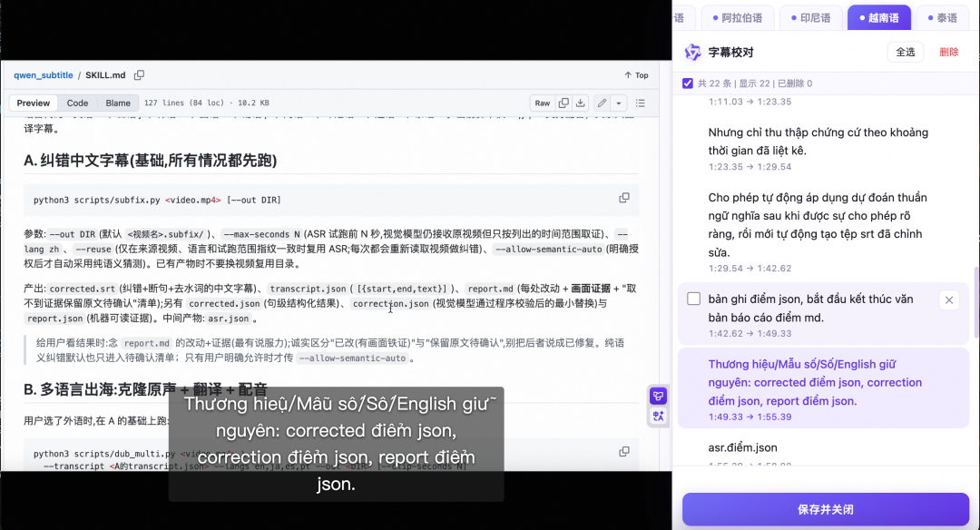Viewport: 980px width, 530px height.
Task: Select the 印尼语 language tab
Action: [810, 17]
